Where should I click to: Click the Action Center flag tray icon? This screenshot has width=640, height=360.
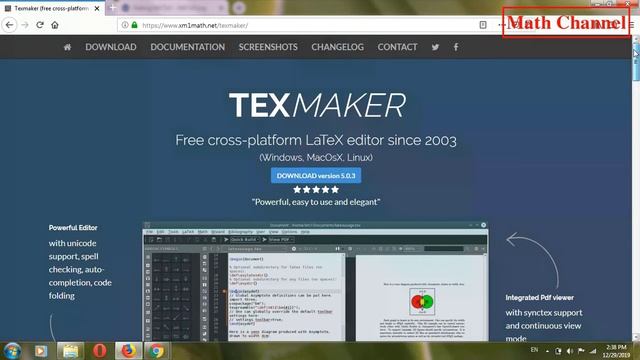point(581,351)
